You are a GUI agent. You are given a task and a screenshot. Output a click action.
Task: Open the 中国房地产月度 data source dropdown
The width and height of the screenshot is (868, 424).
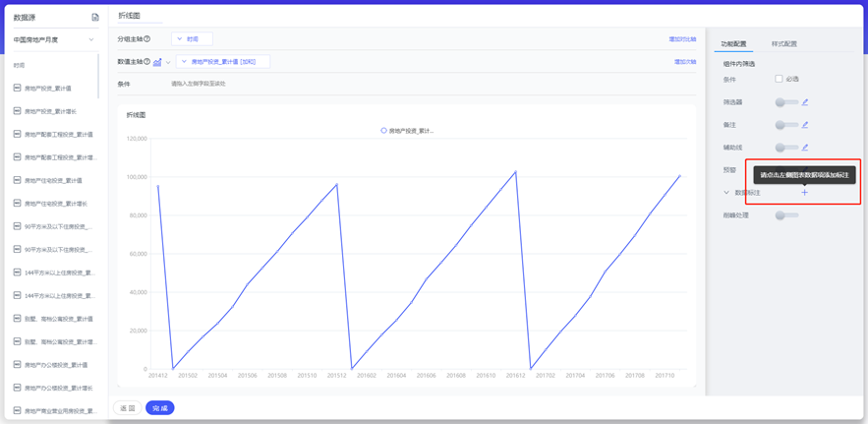[54, 40]
